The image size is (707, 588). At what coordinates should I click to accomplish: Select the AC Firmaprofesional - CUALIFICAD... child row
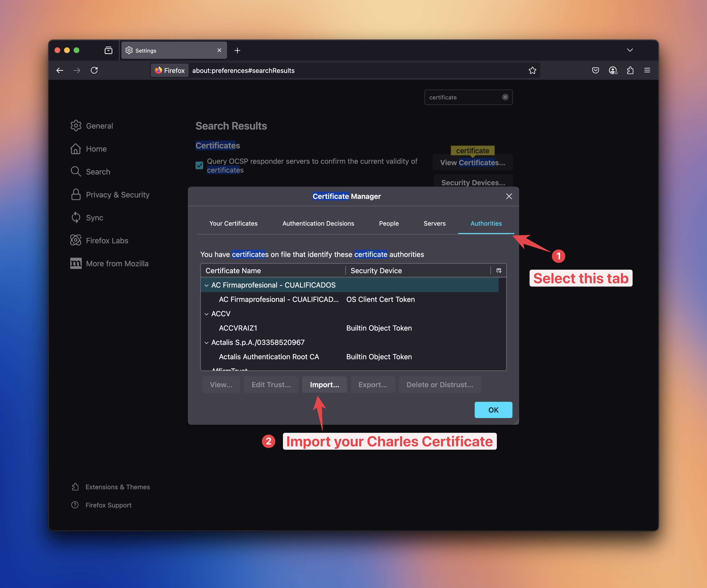coord(350,299)
